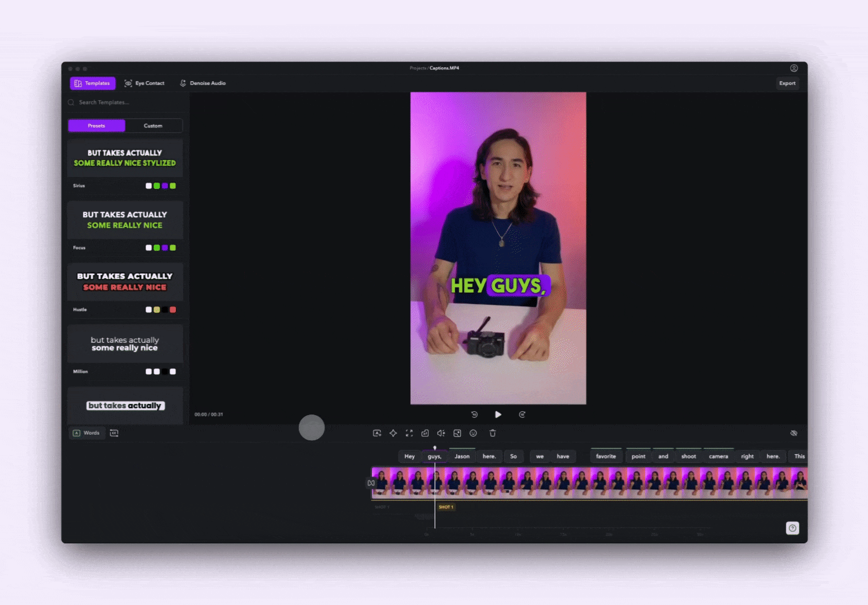Pick the tan swatch of Hustle template

(157, 310)
